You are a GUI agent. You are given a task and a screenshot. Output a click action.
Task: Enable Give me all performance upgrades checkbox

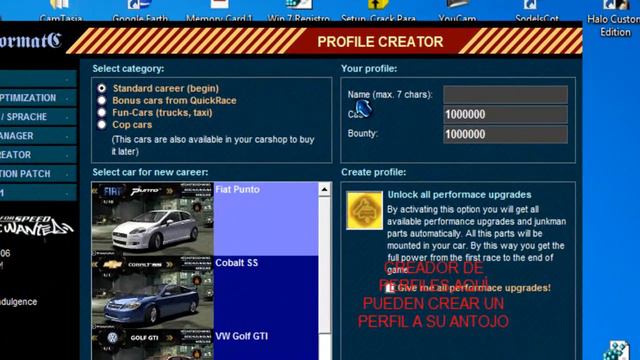tap(390, 288)
